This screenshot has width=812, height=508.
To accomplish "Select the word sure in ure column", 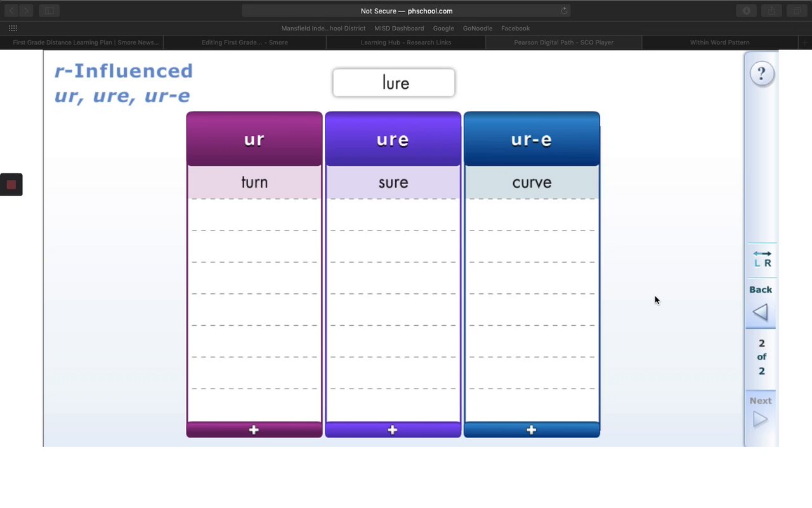I will pos(393,182).
